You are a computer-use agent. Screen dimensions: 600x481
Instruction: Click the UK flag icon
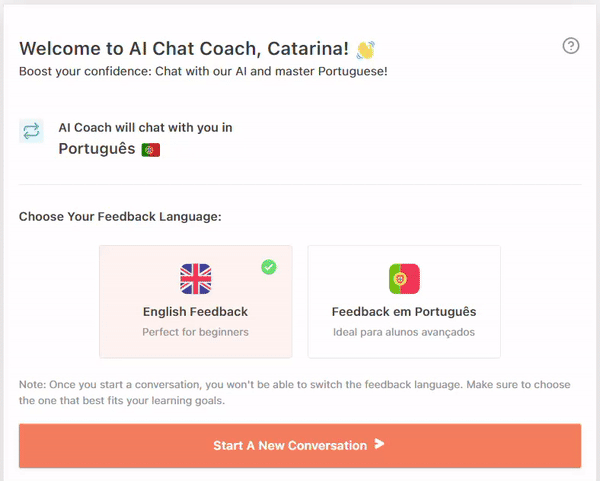click(196, 278)
